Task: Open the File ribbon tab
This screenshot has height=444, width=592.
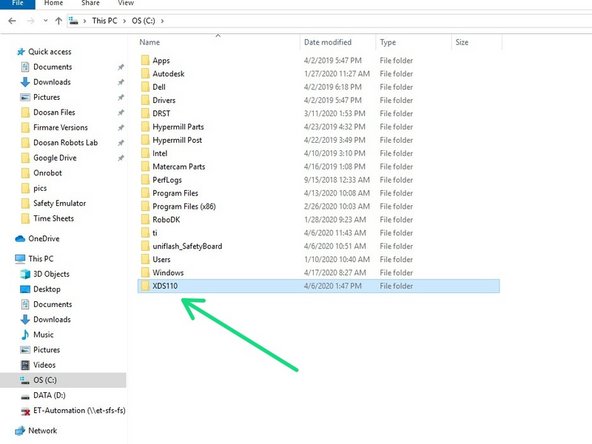Action: [18, 3]
